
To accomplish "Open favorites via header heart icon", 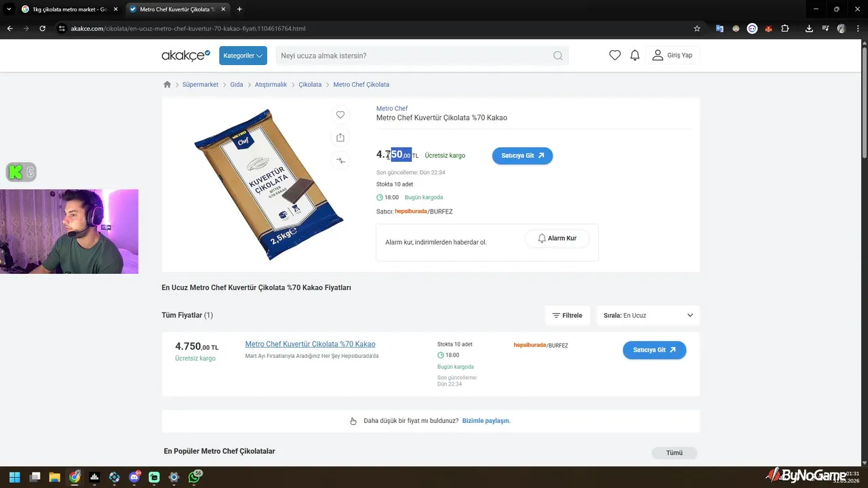I will pyautogui.click(x=615, y=56).
